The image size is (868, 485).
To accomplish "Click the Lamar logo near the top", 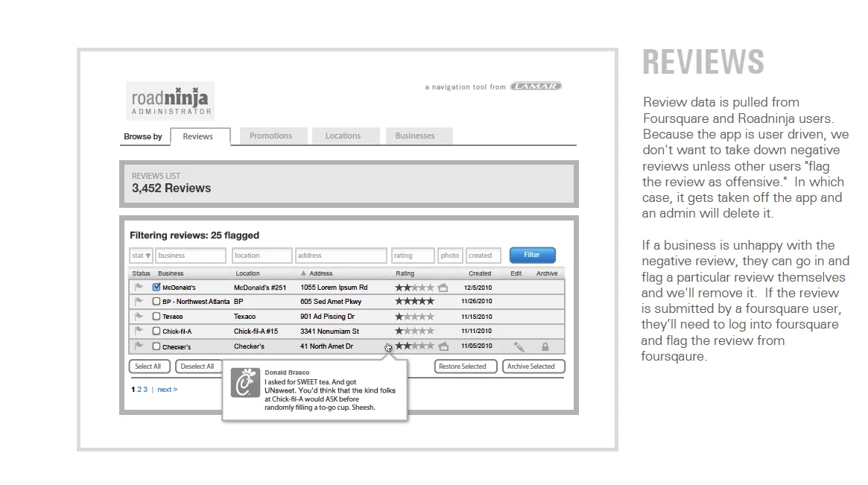I will 535,86.
